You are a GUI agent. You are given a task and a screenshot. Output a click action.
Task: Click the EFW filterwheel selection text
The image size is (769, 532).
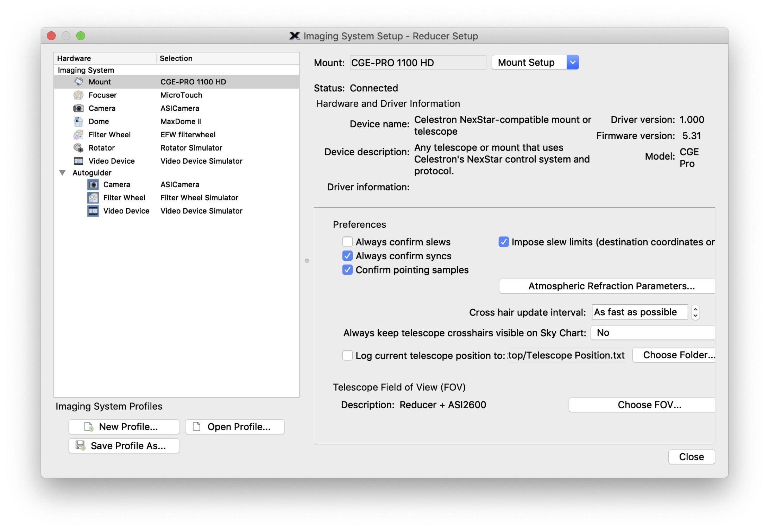click(188, 134)
